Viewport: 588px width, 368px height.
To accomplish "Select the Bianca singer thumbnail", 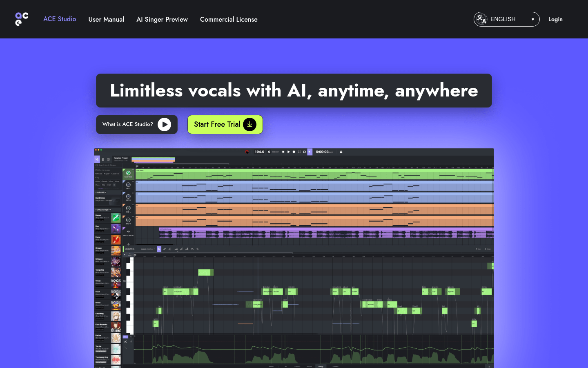I will pos(116,218).
